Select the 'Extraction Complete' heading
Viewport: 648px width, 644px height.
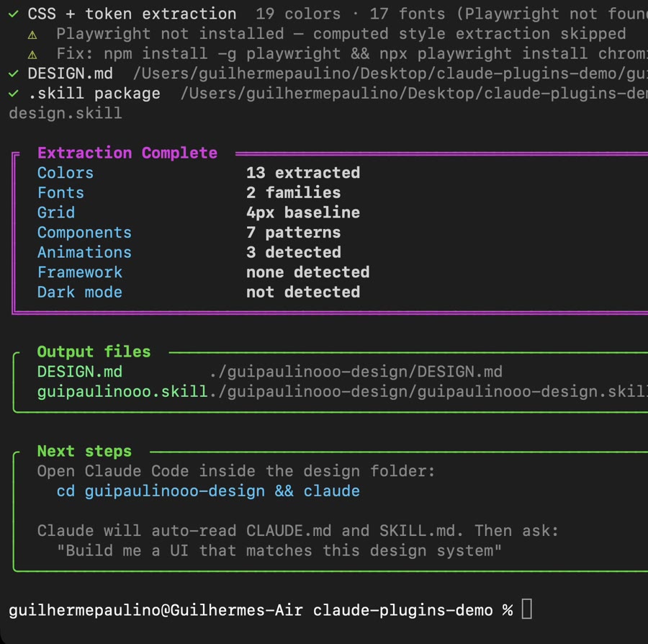coord(127,153)
